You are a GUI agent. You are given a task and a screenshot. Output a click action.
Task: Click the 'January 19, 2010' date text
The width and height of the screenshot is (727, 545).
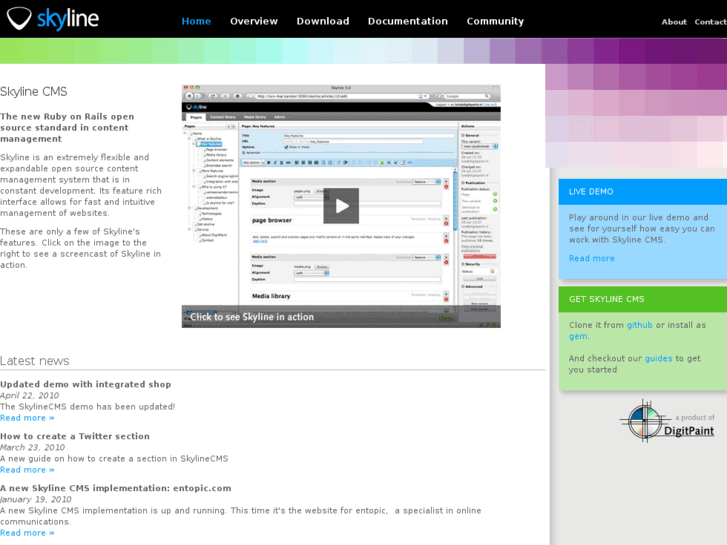[36, 500]
